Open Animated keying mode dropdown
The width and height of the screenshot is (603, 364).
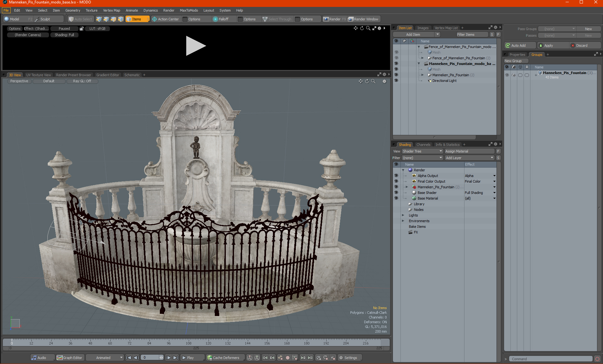pyautogui.click(x=105, y=358)
